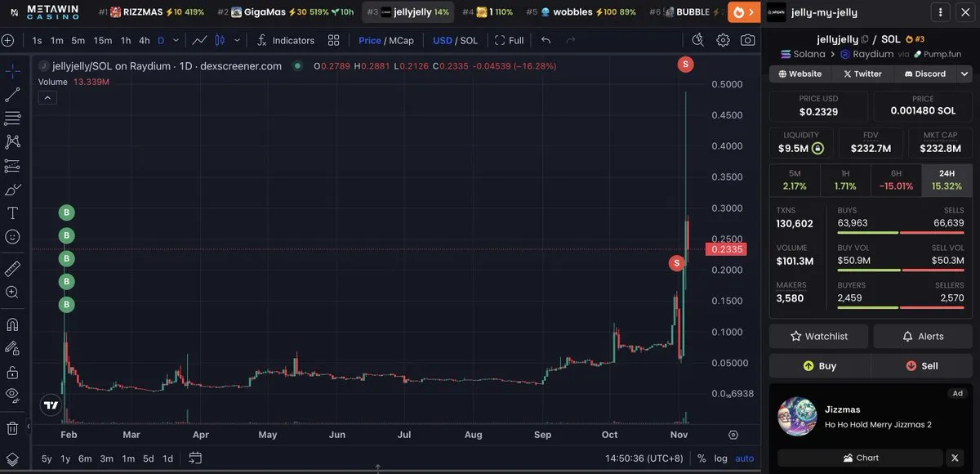Select the text annotation tool
The image size is (980, 474).
pyautogui.click(x=12, y=213)
